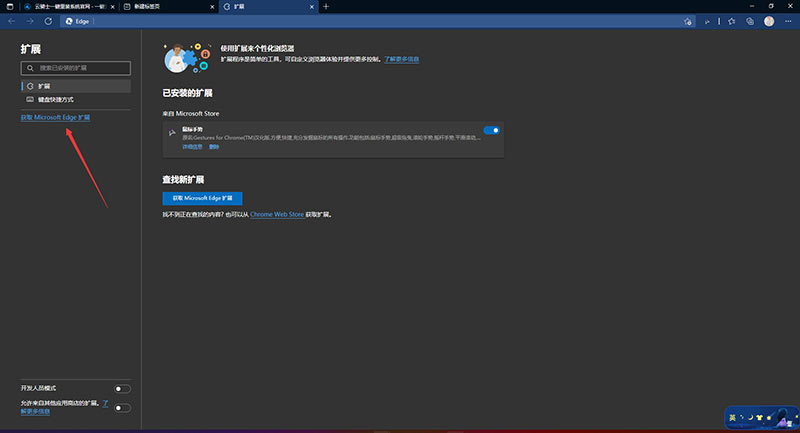The image size is (800, 433).
Task: Toggle allow extensions from other stores
Action: pos(122,408)
